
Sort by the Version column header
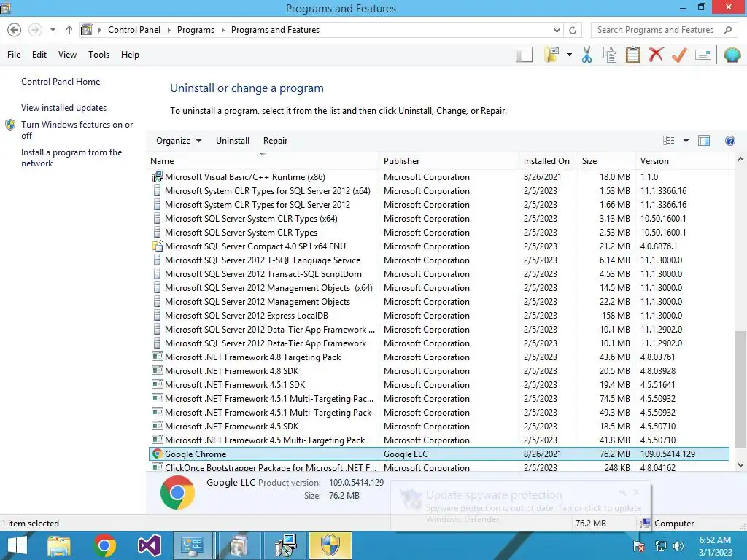[x=682, y=161]
